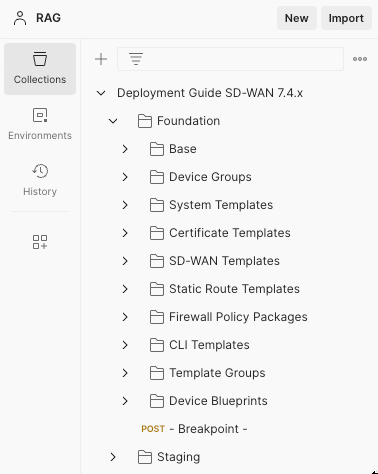
Task: Expand the Staging folder chevron
Action: click(x=113, y=457)
